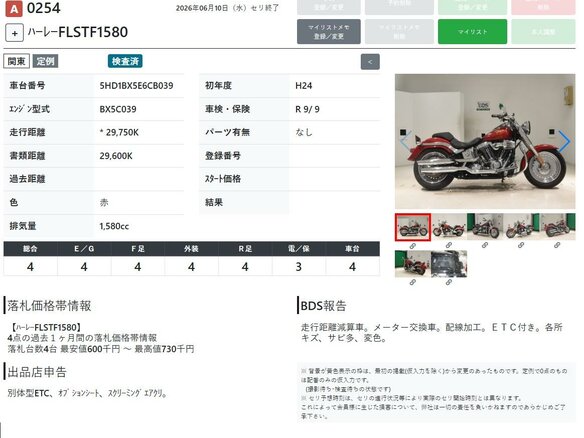This screenshot has height=438, width=584.
Task: Click the engine type value BX5C039
Action: coord(118,109)
